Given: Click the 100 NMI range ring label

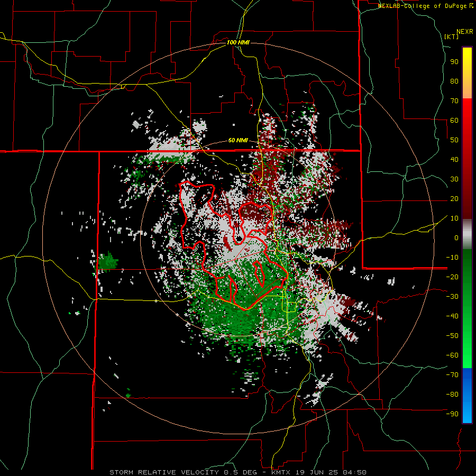Looking at the screenshot, I should [x=238, y=42].
